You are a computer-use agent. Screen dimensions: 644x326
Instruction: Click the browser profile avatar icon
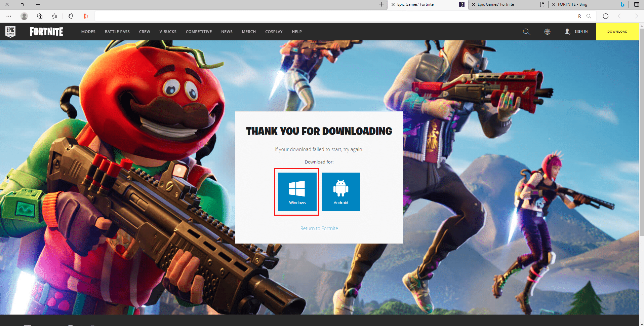(24, 16)
